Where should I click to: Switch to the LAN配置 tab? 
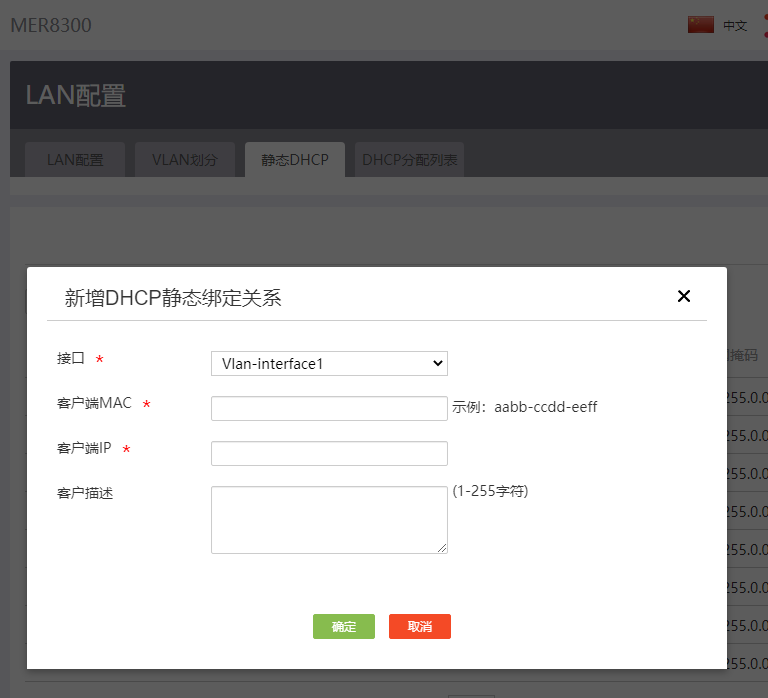(75, 160)
